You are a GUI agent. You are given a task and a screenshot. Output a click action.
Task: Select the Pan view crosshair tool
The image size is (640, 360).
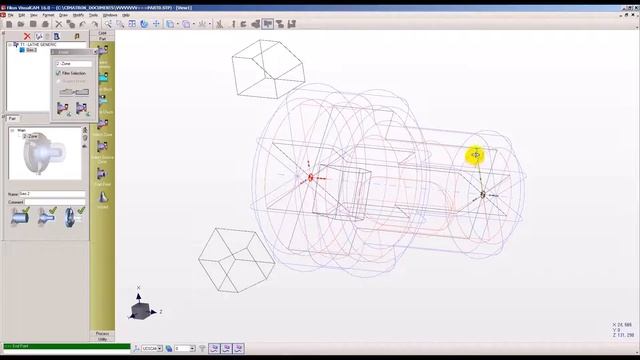pos(156,24)
